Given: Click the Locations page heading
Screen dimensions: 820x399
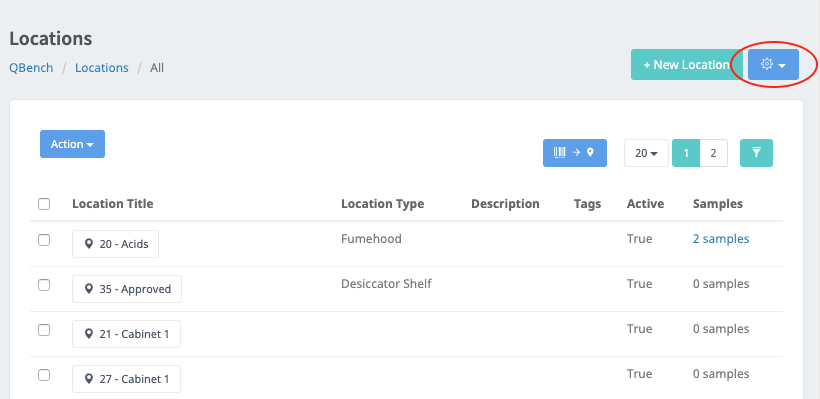Looking at the screenshot, I should [51, 39].
